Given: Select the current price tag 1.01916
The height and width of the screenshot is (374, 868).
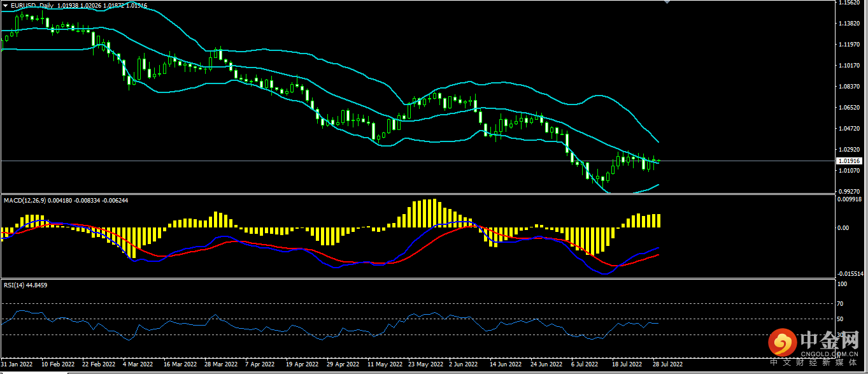Looking at the screenshot, I should pos(851,161).
